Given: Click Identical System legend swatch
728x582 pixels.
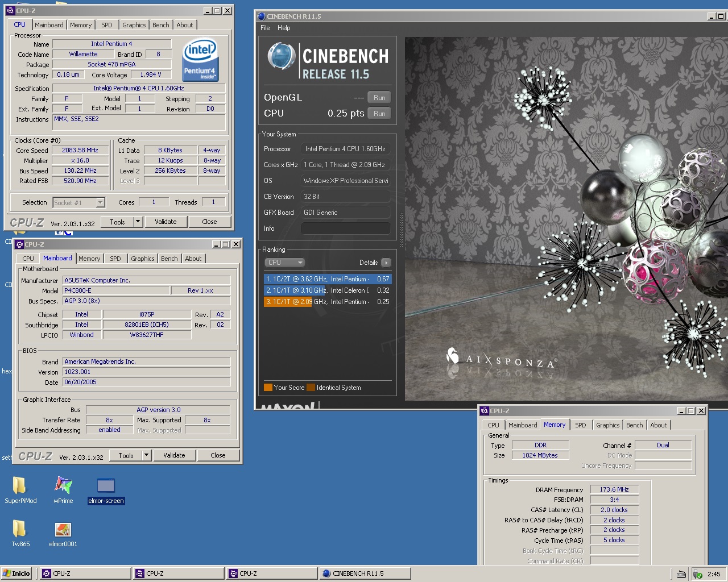Looking at the screenshot, I should (x=311, y=388).
